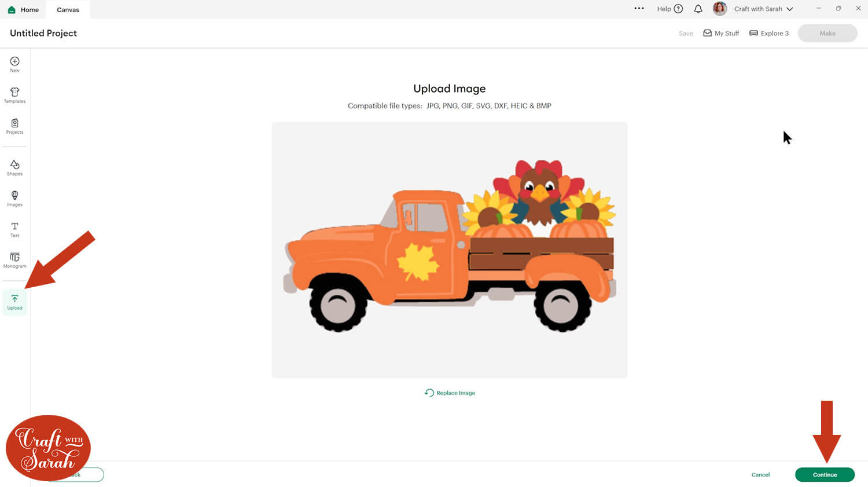Switch to the Home tab
Viewport: 868px width, 487px height.
24,9
